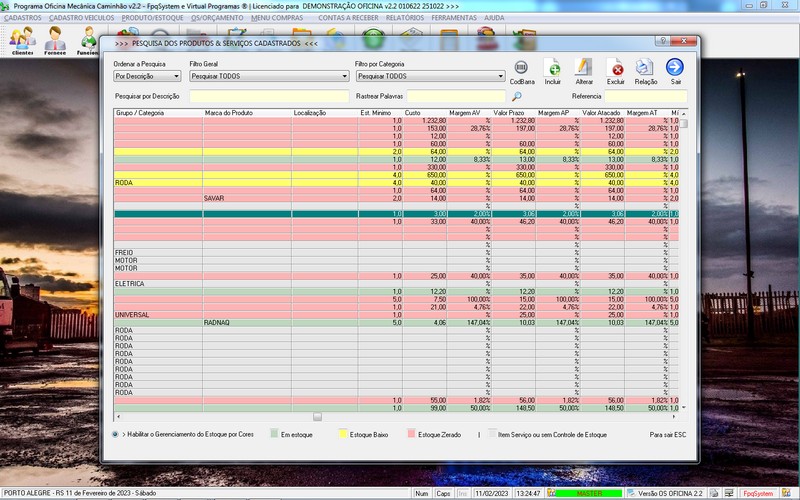Viewport: 800px width, 500px height.
Task: Open the Fornece suppliers icon
Action: [55, 39]
